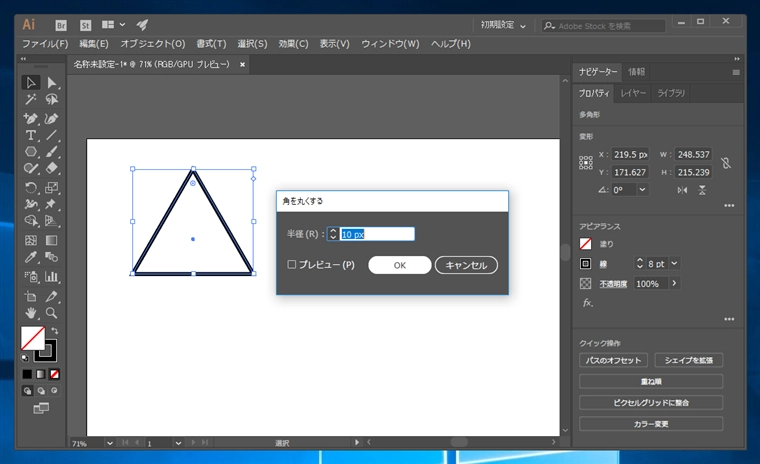Select the Column Graph tool
Viewport: 760px width, 464px height.
(51, 276)
